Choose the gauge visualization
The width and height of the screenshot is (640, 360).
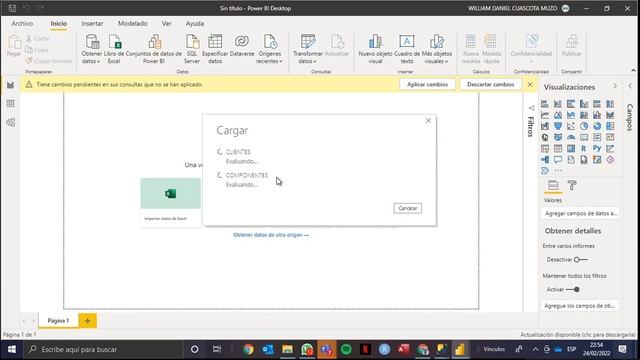571,137
